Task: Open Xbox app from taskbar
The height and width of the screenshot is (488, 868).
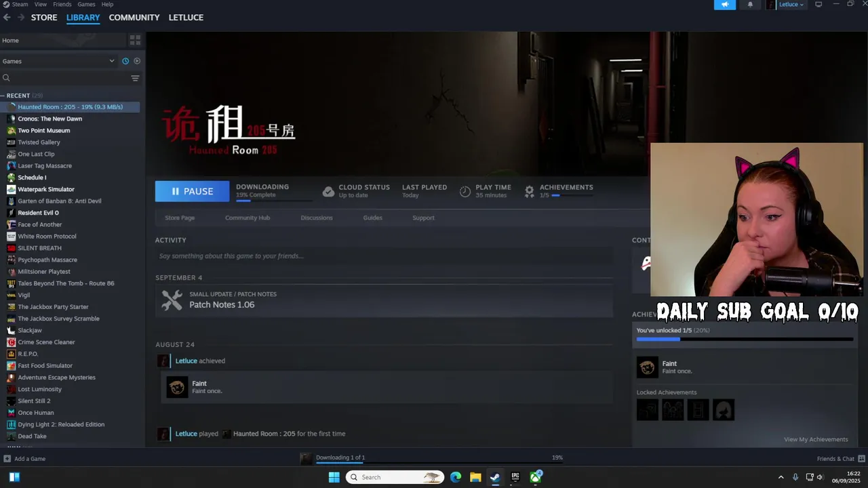Action: point(536,477)
